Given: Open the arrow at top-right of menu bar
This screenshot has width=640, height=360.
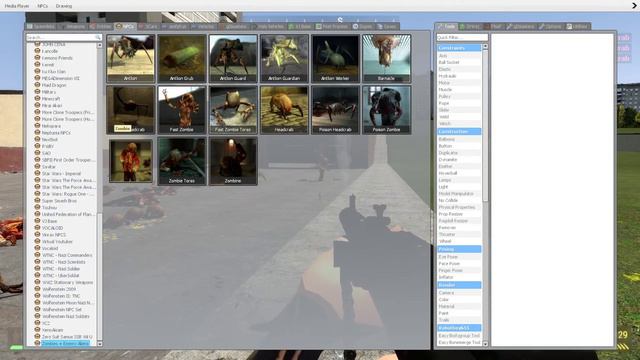Looking at the screenshot, I should coord(635,6).
